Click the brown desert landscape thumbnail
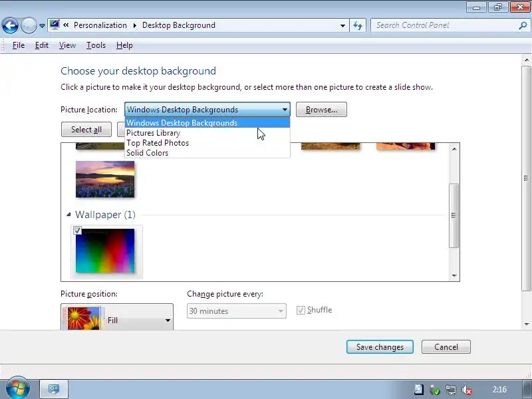This screenshot has width=532, height=399. tap(330, 146)
